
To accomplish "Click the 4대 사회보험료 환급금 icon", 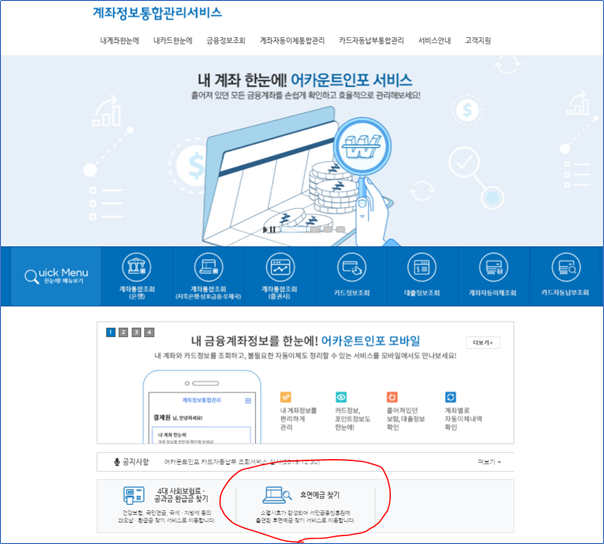I will pos(134,495).
